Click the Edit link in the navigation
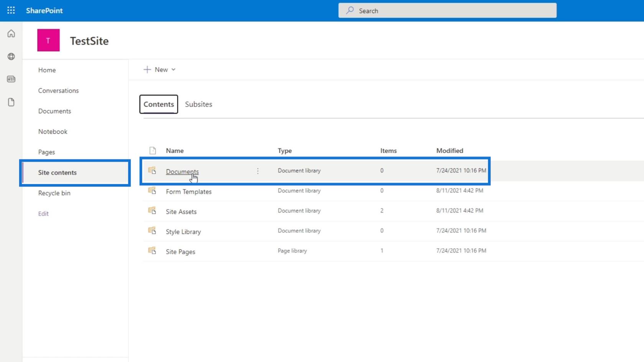Viewport: 644px width, 362px height. click(x=43, y=214)
